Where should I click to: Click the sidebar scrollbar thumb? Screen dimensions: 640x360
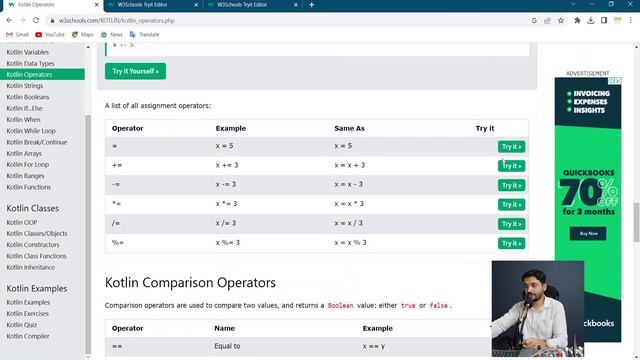pyautogui.click(x=88, y=235)
